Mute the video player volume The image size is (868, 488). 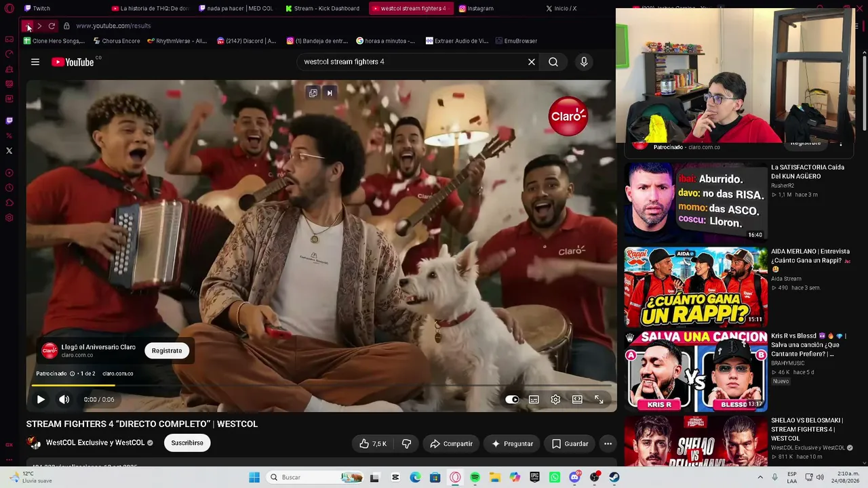pyautogui.click(x=64, y=400)
